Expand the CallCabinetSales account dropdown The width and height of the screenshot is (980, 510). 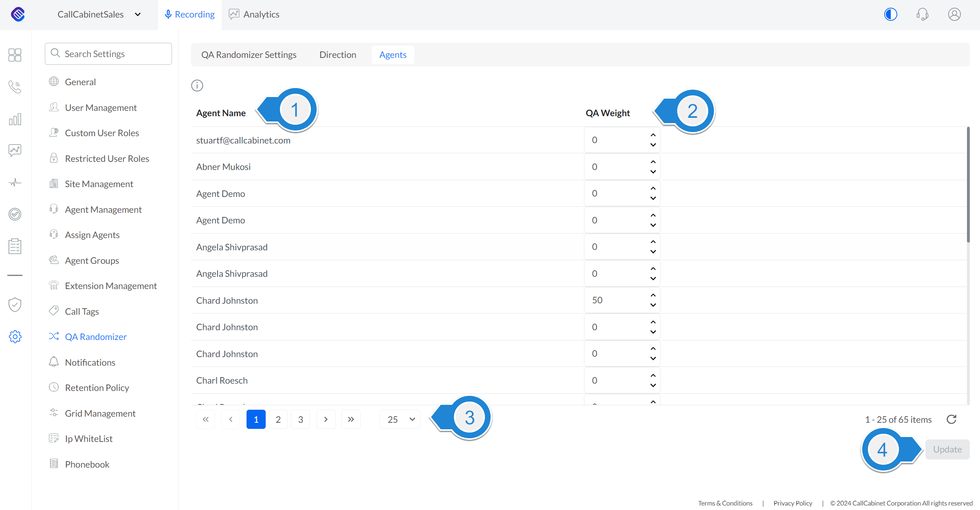pyautogui.click(x=99, y=15)
